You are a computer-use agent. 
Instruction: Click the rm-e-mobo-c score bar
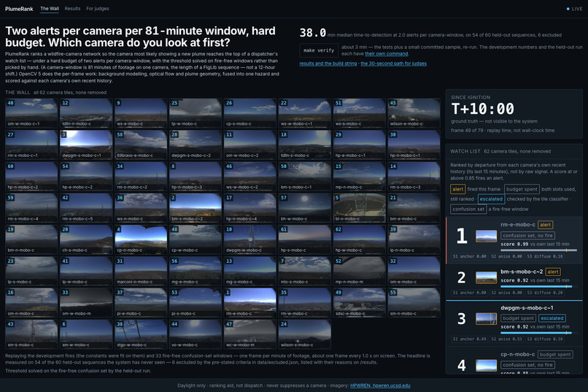(x=538, y=250)
